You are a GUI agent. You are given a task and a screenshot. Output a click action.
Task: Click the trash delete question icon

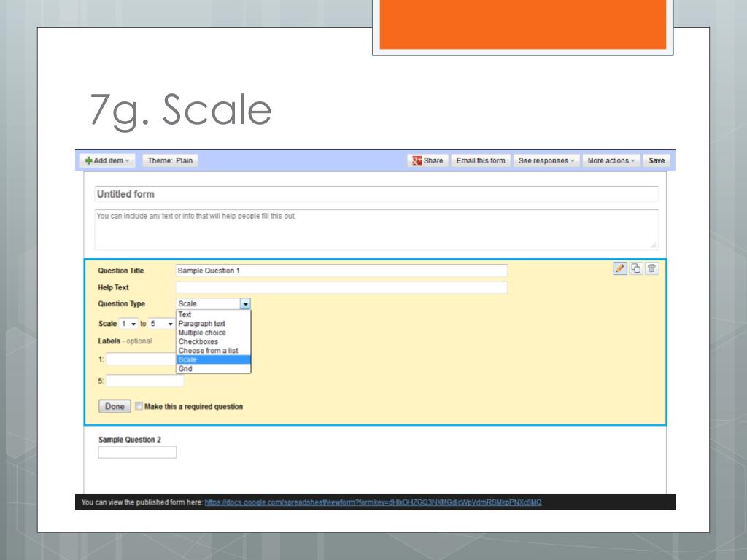click(x=651, y=268)
